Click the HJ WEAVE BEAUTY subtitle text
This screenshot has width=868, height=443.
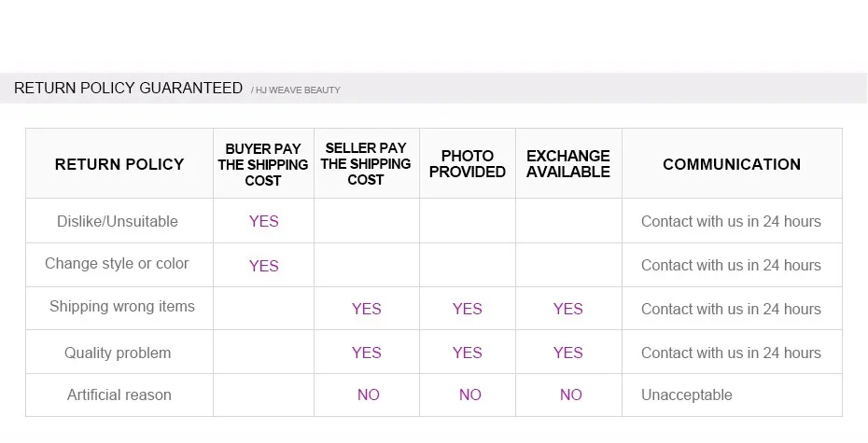(298, 90)
